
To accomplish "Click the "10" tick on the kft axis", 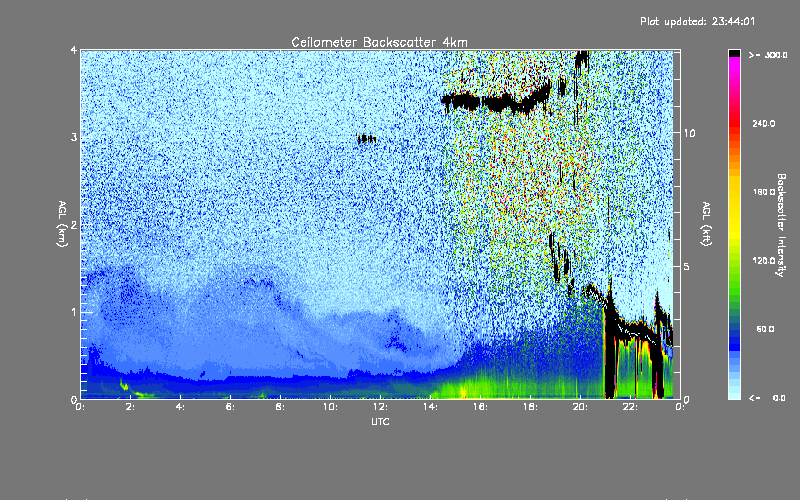I will click(x=689, y=133).
